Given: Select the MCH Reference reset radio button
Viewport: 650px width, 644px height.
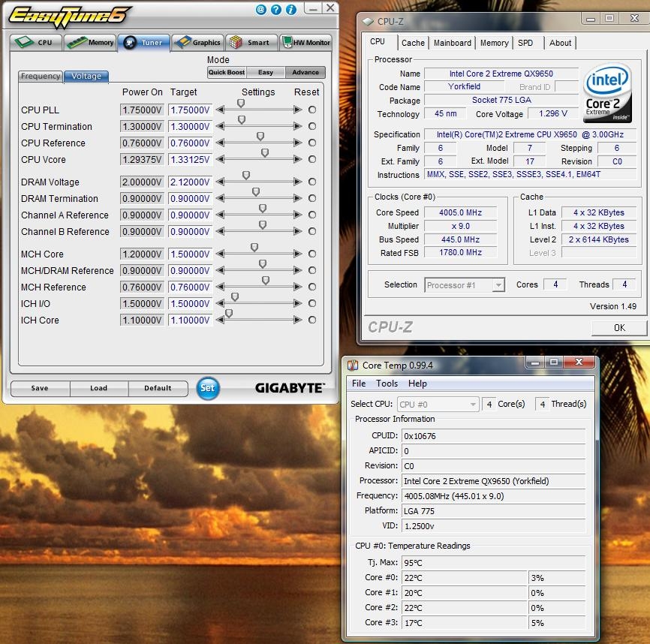Looking at the screenshot, I should coord(312,287).
